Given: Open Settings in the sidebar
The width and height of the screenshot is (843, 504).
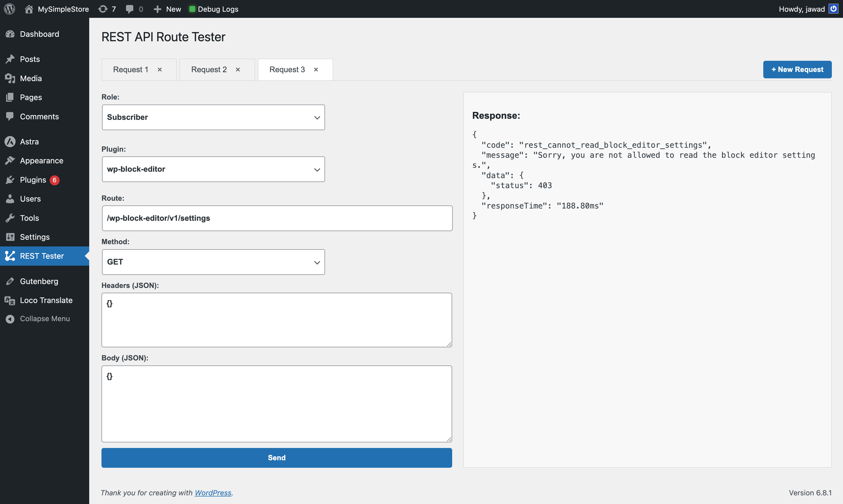Looking at the screenshot, I should tap(45, 237).
